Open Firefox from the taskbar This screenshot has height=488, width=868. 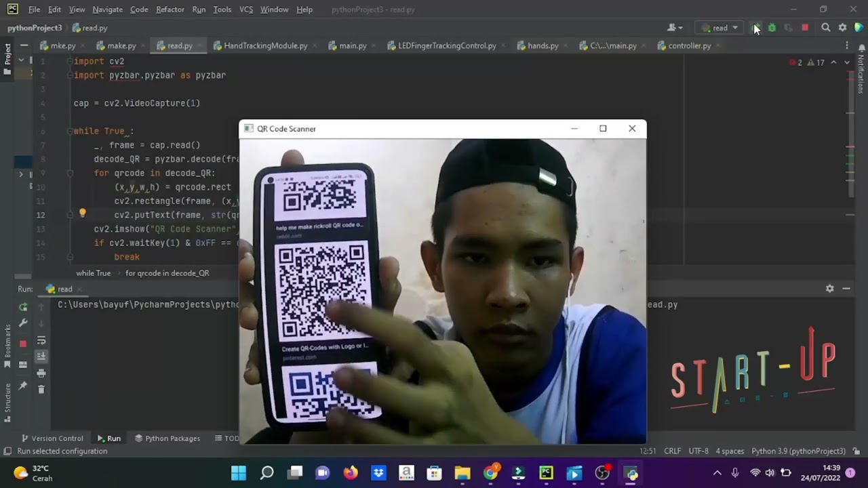tap(351, 472)
